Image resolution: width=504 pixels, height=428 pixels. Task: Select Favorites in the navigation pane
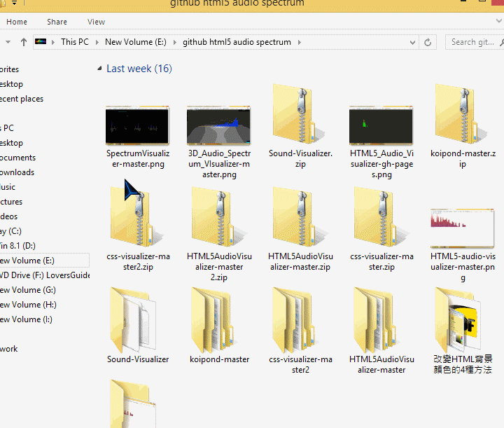pos(10,69)
